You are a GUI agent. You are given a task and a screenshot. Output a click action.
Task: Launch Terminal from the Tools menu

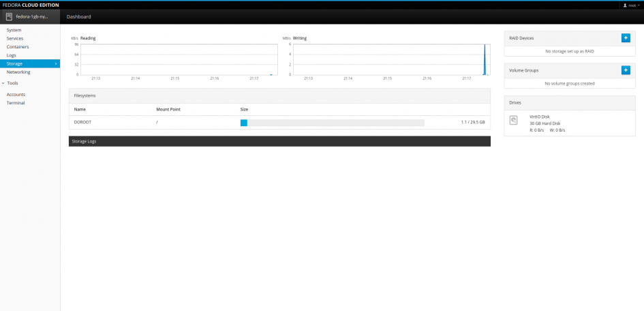coord(16,102)
